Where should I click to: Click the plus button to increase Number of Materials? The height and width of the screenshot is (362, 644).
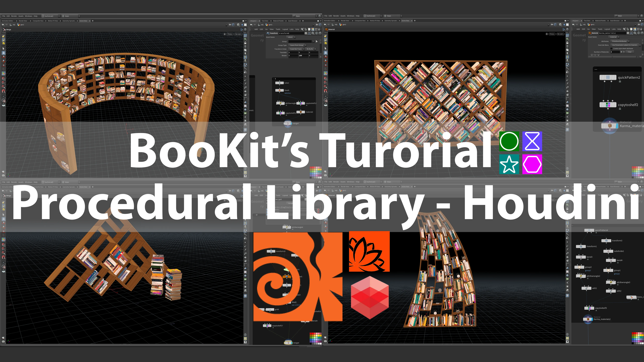621,52
